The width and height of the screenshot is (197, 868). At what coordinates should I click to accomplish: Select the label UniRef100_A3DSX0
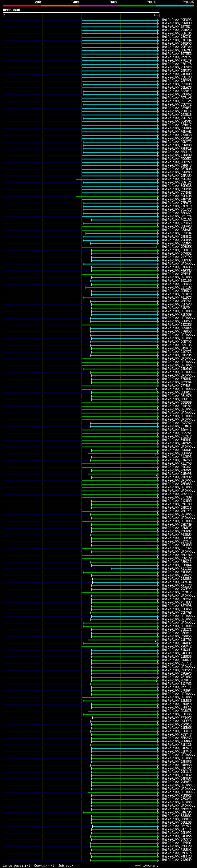177,67
